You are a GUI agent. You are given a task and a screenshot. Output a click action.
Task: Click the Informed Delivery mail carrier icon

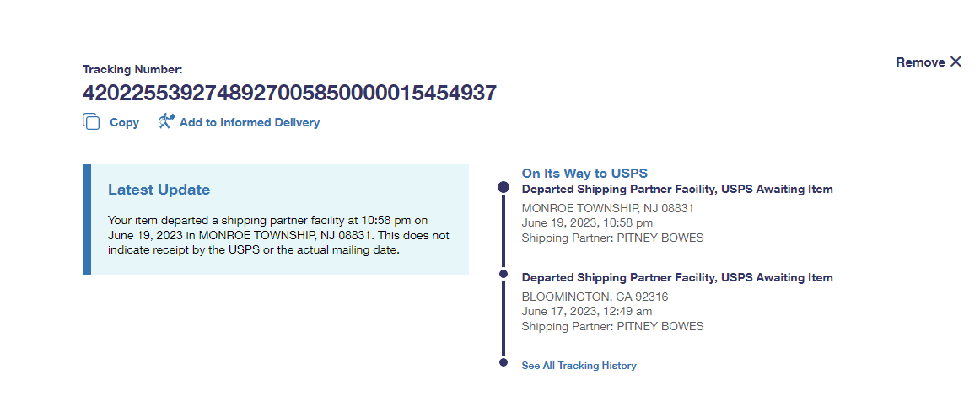(x=166, y=121)
